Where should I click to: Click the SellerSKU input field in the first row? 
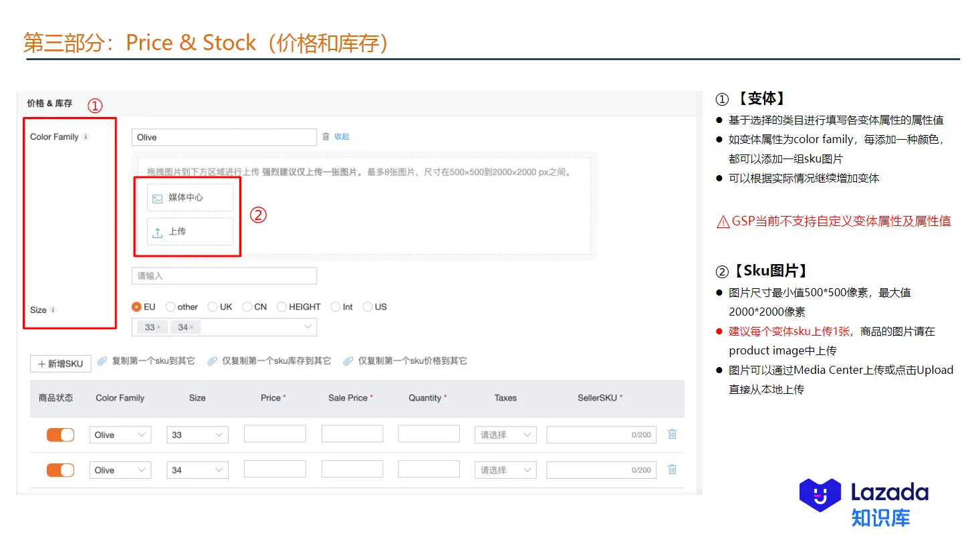[x=600, y=434]
